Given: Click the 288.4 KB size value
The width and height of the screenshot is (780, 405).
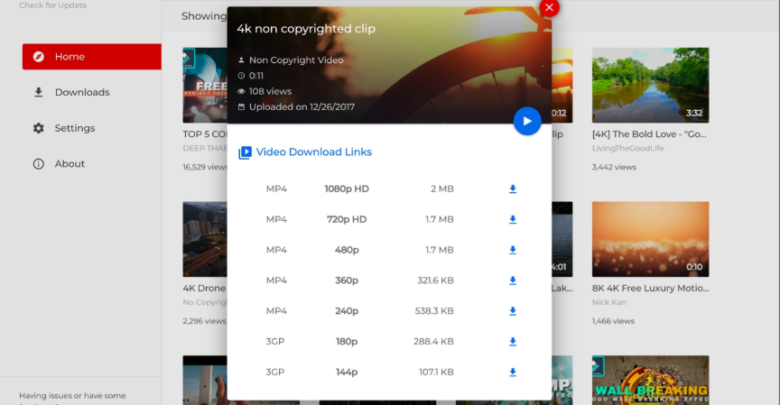Looking at the screenshot, I should [x=433, y=341].
